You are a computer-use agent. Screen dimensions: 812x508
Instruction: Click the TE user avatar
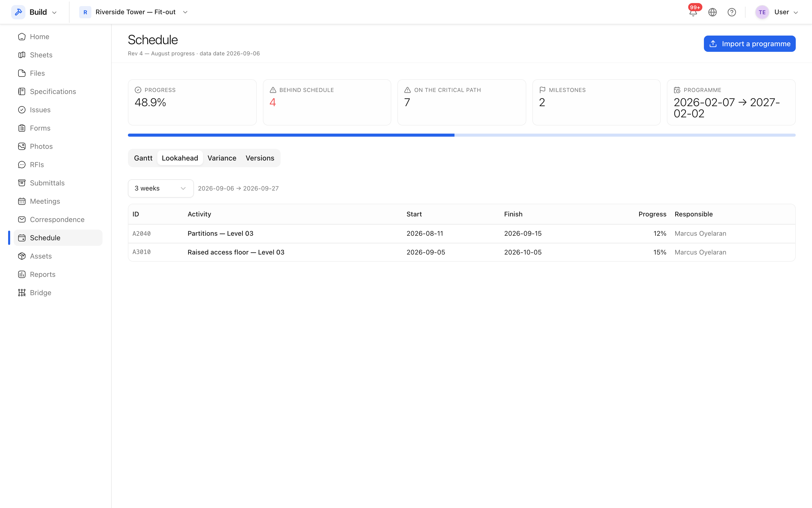click(762, 12)
